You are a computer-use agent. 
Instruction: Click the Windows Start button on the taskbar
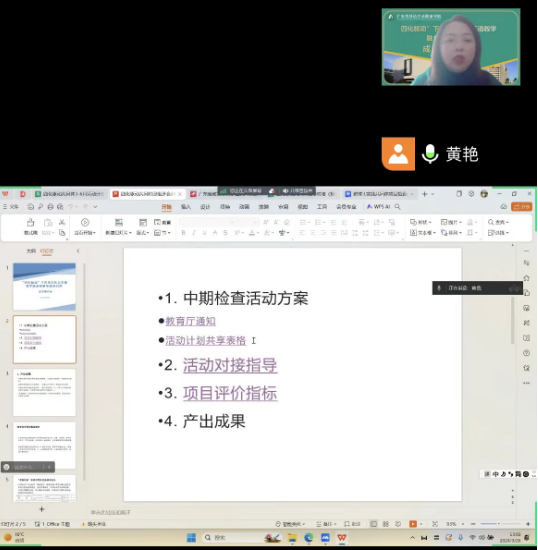pos(191,537)
